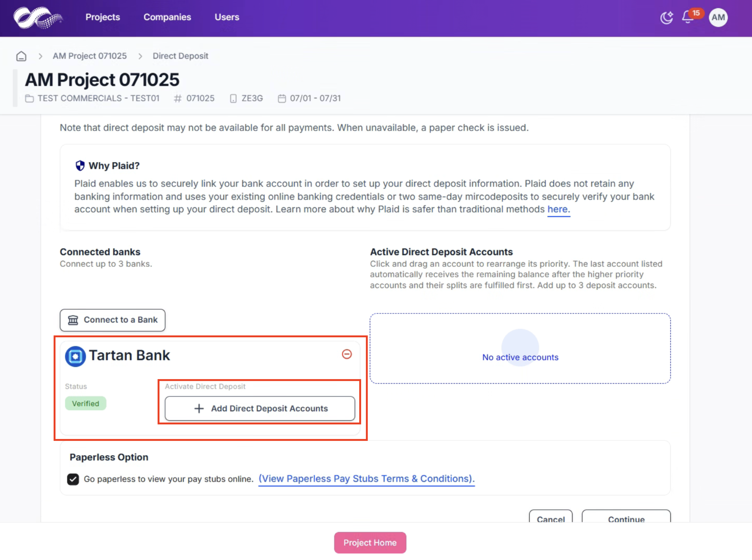Click Add Direct Deposit Accounts button
The height and width of the screenshot is (560, 752).
click(x=260, y=408)
